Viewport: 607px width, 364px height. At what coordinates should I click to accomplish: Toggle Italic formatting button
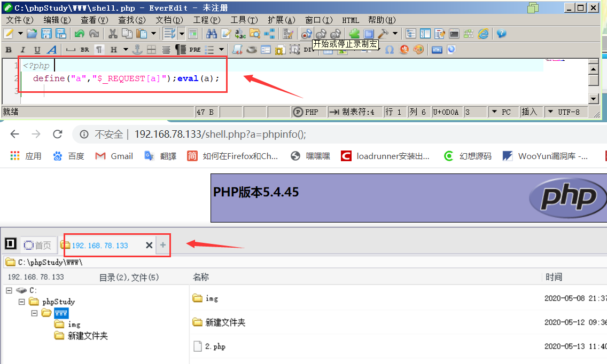click(22, 50)
